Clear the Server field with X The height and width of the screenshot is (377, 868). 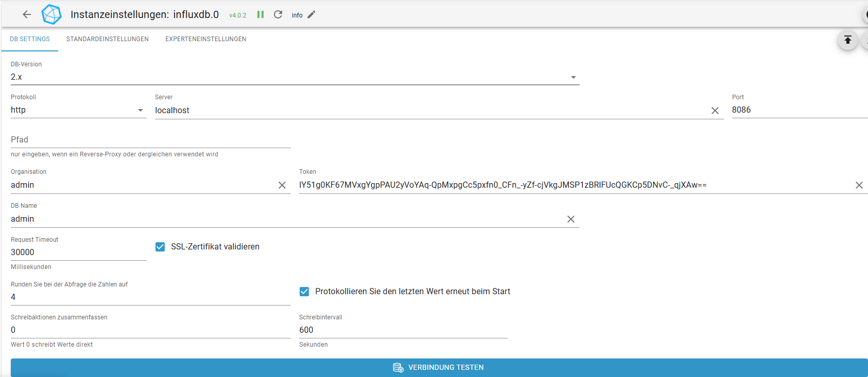tap(715, 111)
